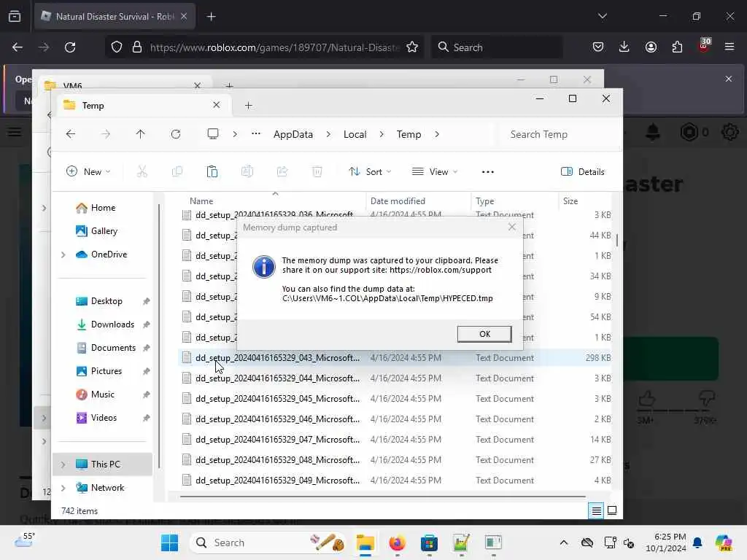The height and width of the screenshot is (560, 747).
Task: Select file dd_setup_20240416165329_044_Microsoft
Action: coord(395,378)
